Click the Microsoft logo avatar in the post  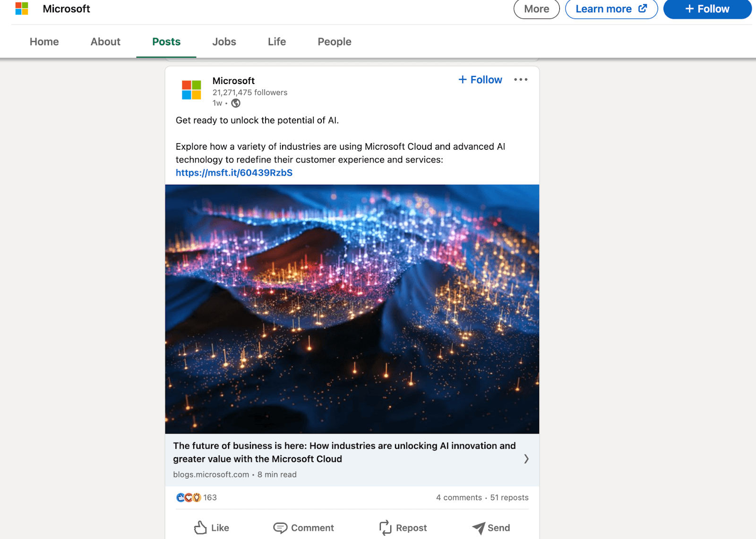(x=191, y=90)
